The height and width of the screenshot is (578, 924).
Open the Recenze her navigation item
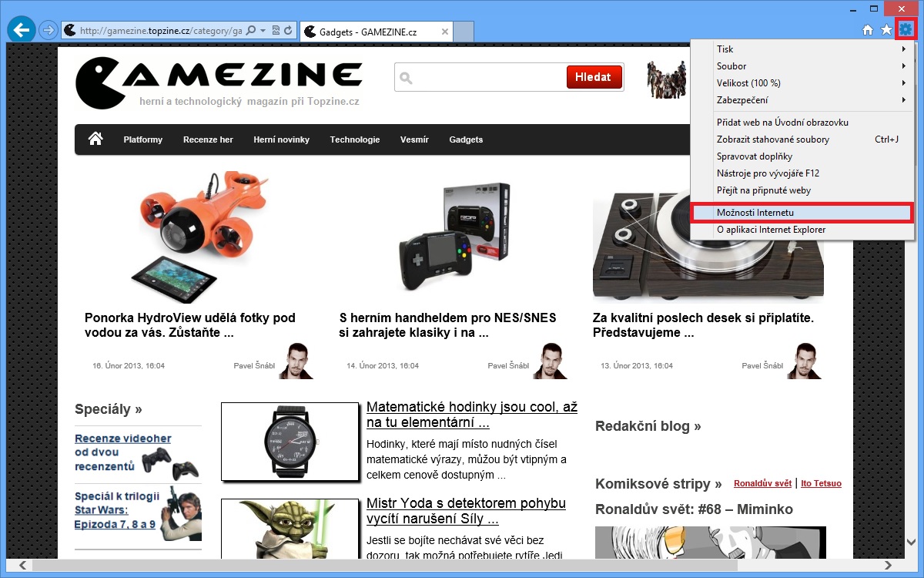208,139
